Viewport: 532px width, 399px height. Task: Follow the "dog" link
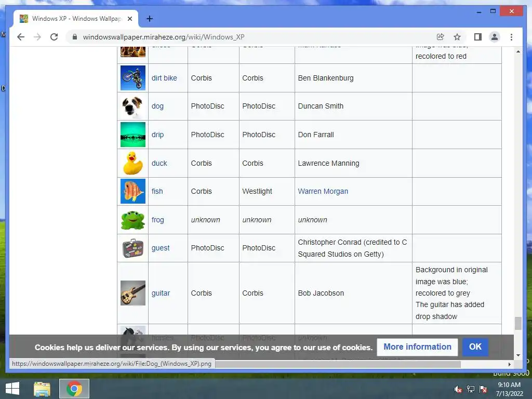click(157, 106)
